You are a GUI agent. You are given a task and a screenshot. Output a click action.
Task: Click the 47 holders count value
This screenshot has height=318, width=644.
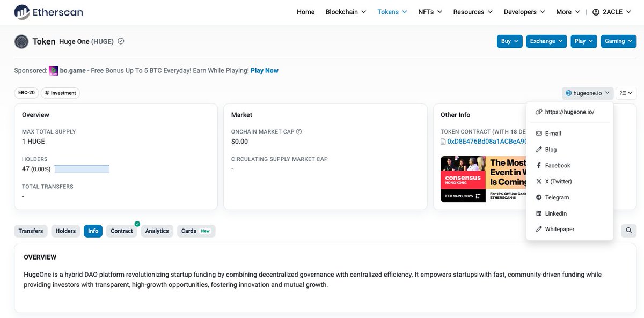pos(26,169)
